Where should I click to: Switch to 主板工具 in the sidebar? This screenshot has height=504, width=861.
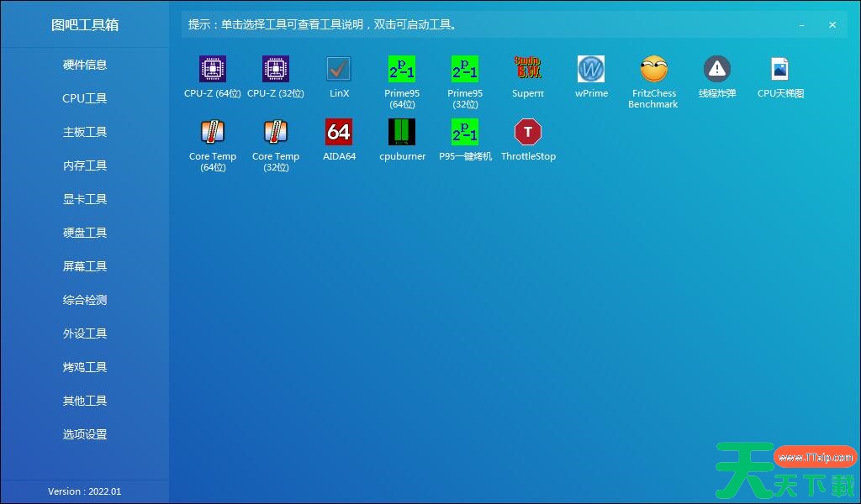click(x=85, y=132)
